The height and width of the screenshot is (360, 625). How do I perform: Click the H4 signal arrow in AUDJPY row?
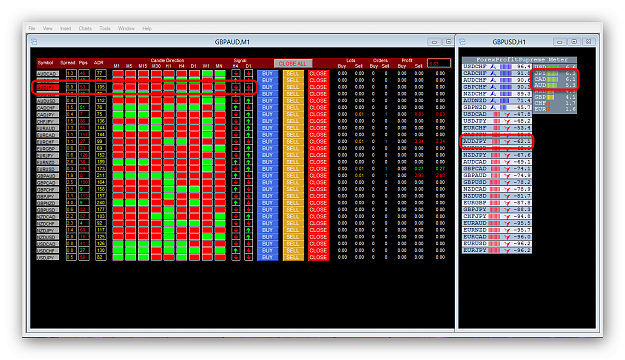pyautogui.click(x=236, y=87)
